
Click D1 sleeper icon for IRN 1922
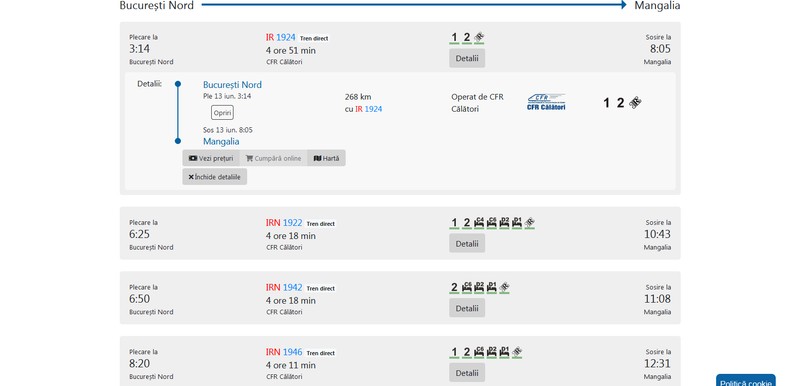pyautogui.click(x=517, y=223)
